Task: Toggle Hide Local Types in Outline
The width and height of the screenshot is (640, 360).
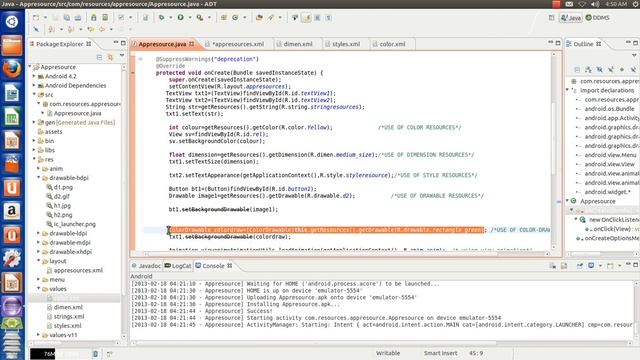Action: (633, 70)
